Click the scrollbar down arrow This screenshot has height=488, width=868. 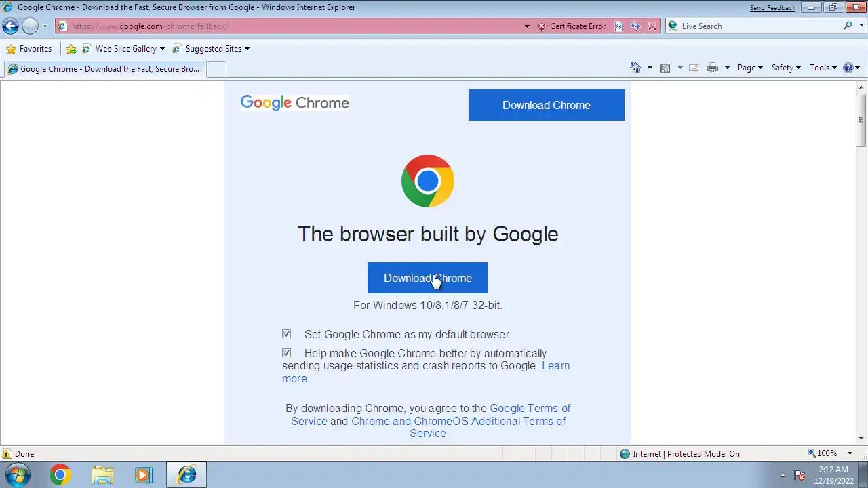861,439
